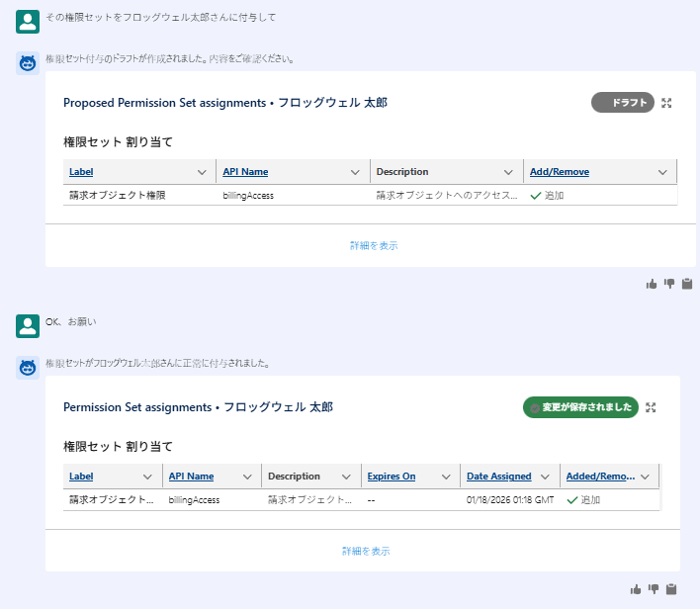Screen dimensions: 700x609
Task: Click thumbs up on the draft response
Action: click(x=652, y=284)
